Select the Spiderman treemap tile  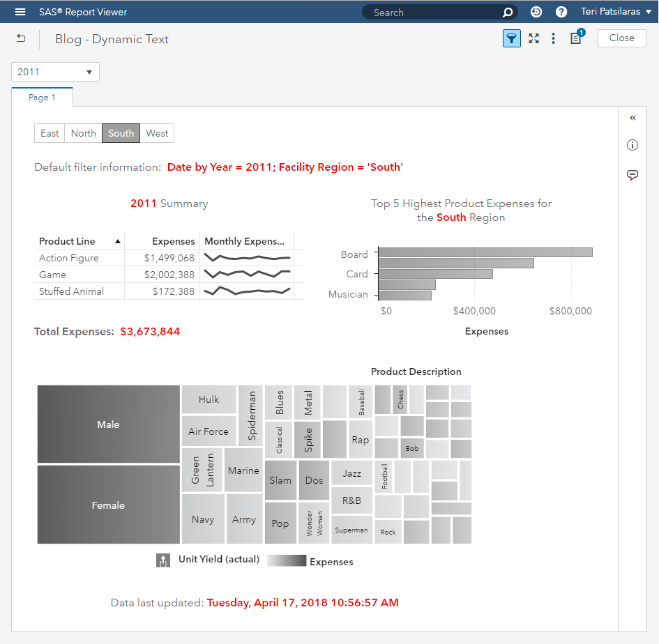tap(250, 415)
